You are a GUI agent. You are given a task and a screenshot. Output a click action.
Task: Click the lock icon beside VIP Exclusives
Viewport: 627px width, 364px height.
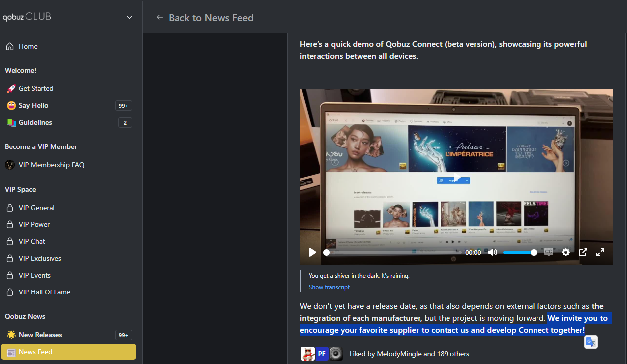(x=10, y=258)
